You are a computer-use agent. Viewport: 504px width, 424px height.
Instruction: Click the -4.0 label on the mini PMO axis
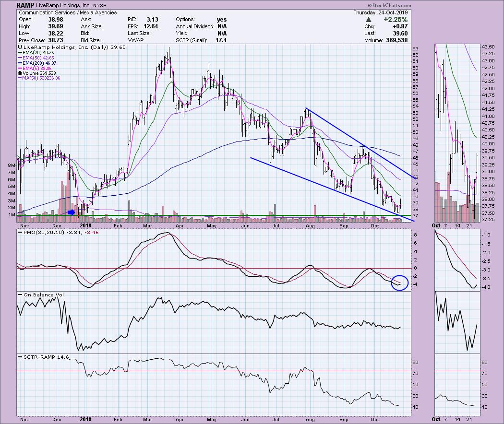pyautogui.click(x=486, y=287)
